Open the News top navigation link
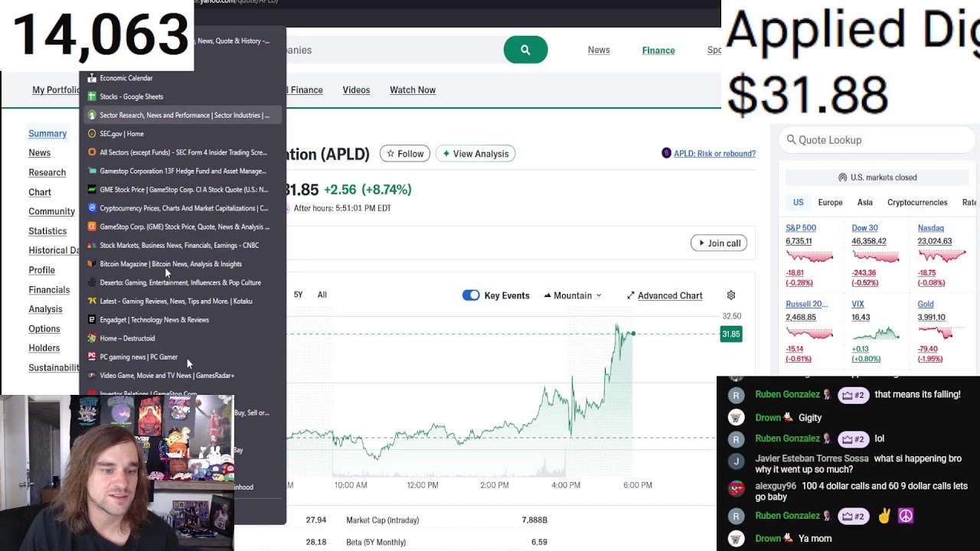This screenshot has width=980, height=551. point(599,51)
